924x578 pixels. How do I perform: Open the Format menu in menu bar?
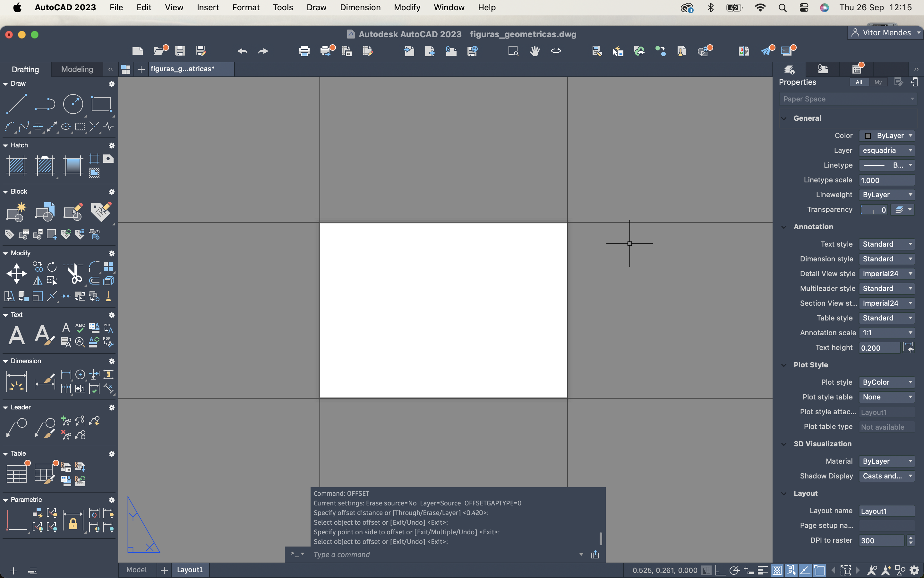tap(245, 7)
